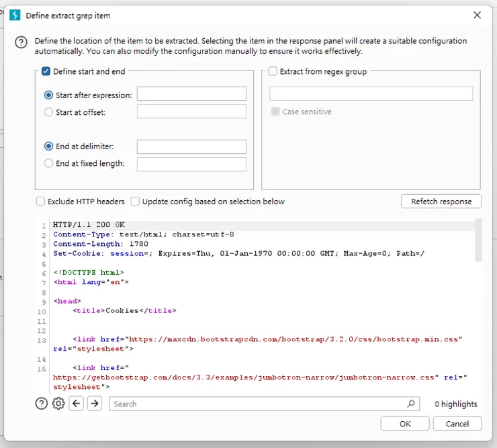
Task: Choose End at fixed length option
Action: pos(48,163)
